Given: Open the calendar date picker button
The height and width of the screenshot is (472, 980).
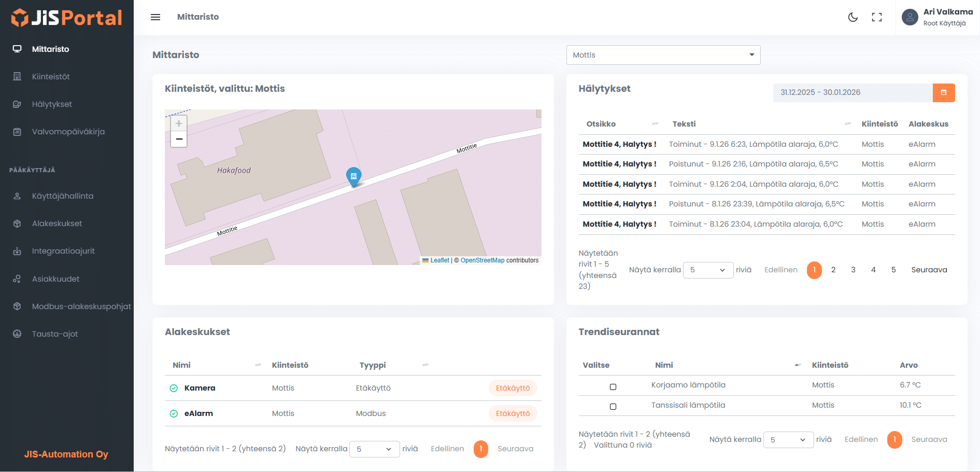Looking at the screenshot, I should 943,93.
